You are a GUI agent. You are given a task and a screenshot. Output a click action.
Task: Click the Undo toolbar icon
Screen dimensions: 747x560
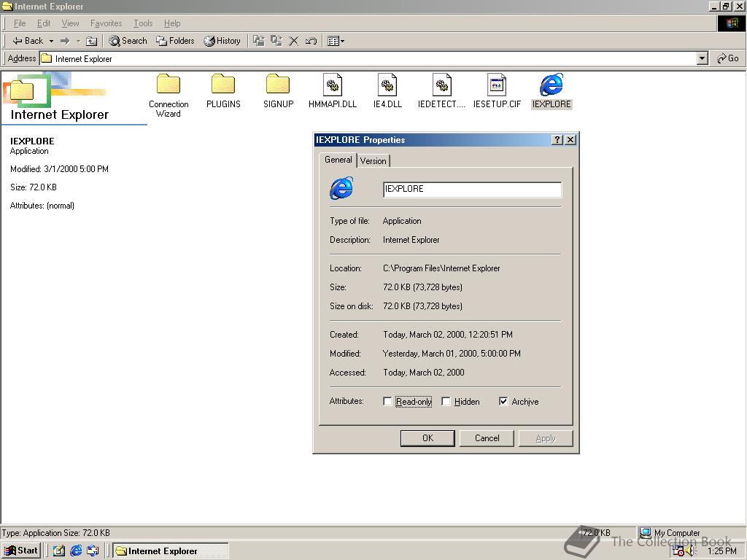(x=311, y=41)
